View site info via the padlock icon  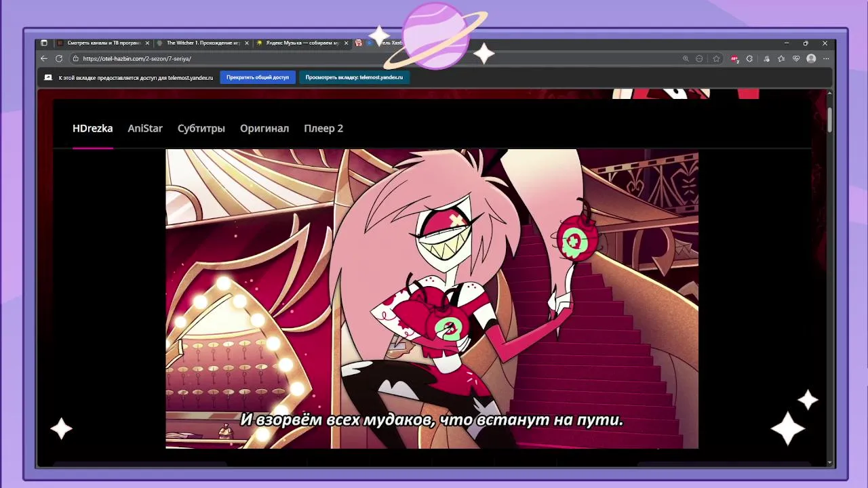pos(76,59)
